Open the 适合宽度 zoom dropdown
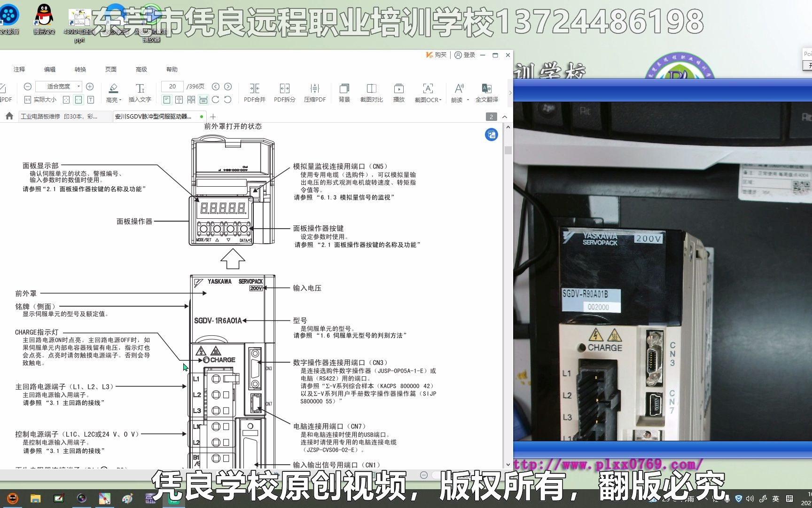Screen dimensions: 812x508 pos(78,87)
